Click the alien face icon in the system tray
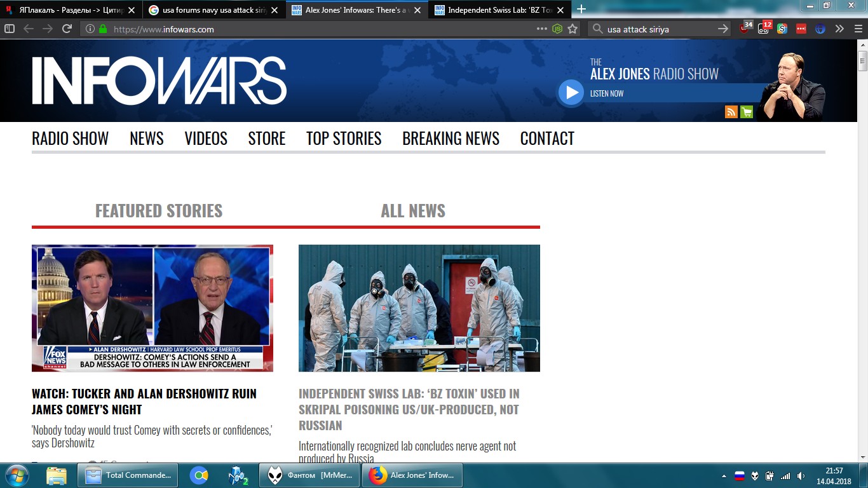The height and width of the screenshot is (488, 868). pos(755,475)
